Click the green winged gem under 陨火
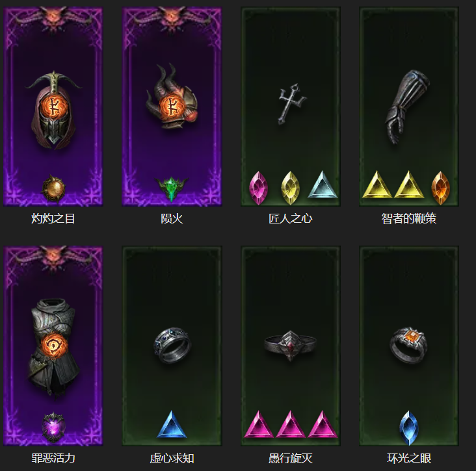The height and width of the screenshot is (471, 476). [x=172, y=188]
